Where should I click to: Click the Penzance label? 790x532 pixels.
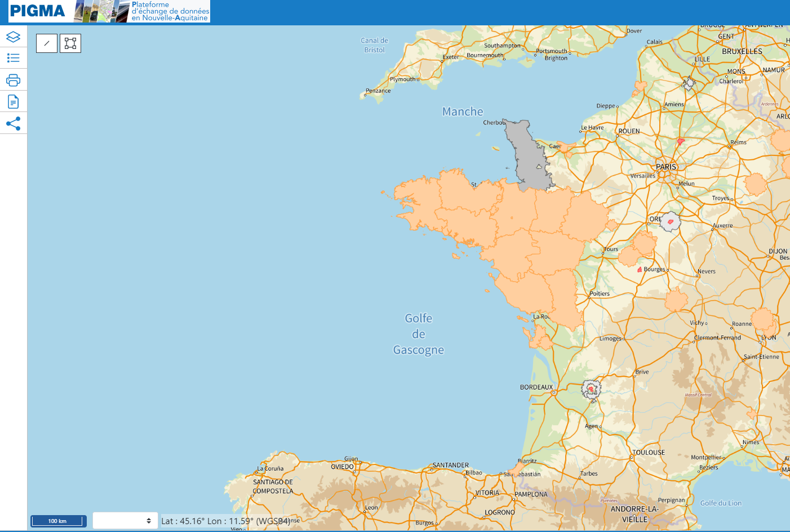(378, 91)
